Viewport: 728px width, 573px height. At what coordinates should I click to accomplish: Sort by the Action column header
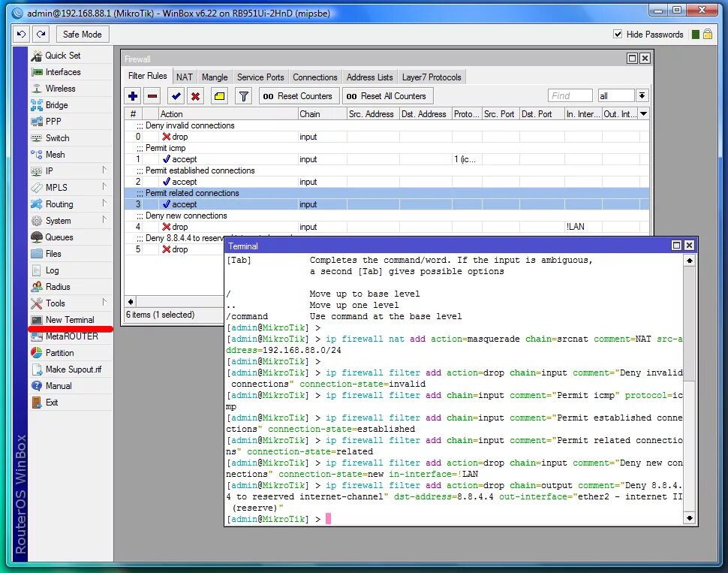(228, 114)
